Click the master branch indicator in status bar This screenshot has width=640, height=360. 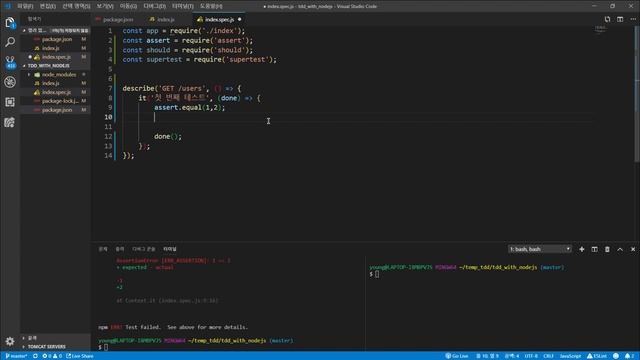[x=16, y=356]
